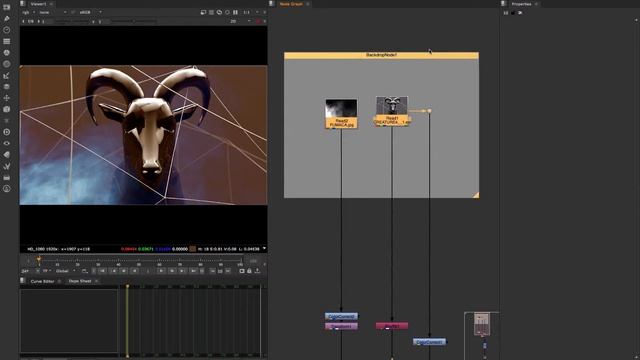The image size is (640, 360).
Task: Open the Properties panel pane menu icon
Action: (x=504, y=4)
